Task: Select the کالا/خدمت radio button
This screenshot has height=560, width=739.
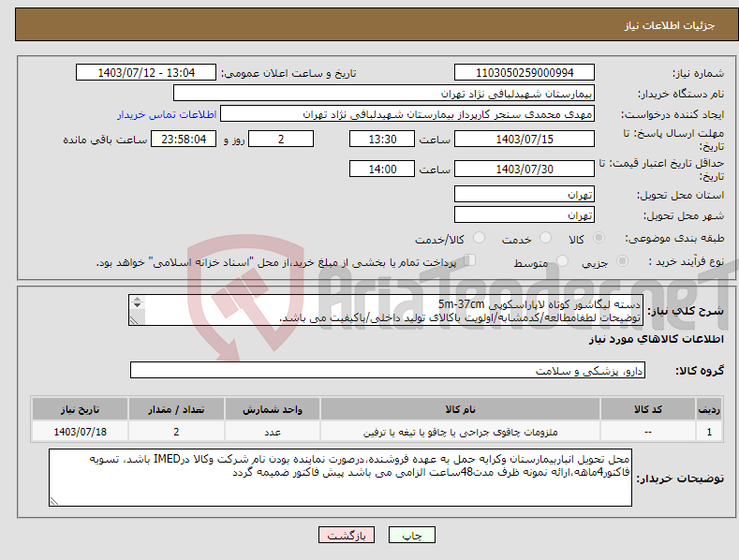Action: click(x=479, y=238)
